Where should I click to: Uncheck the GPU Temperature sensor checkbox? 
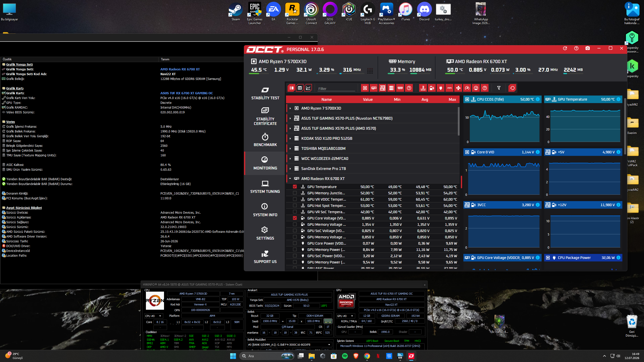pos(295,187)
